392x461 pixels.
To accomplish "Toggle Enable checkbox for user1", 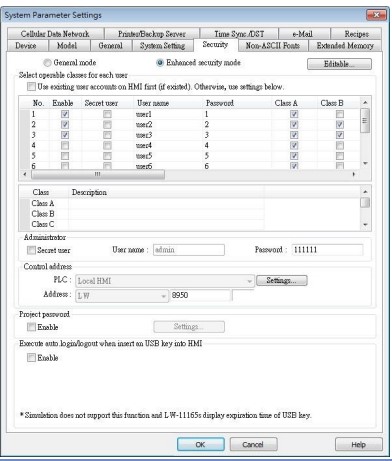I will 65,114.
